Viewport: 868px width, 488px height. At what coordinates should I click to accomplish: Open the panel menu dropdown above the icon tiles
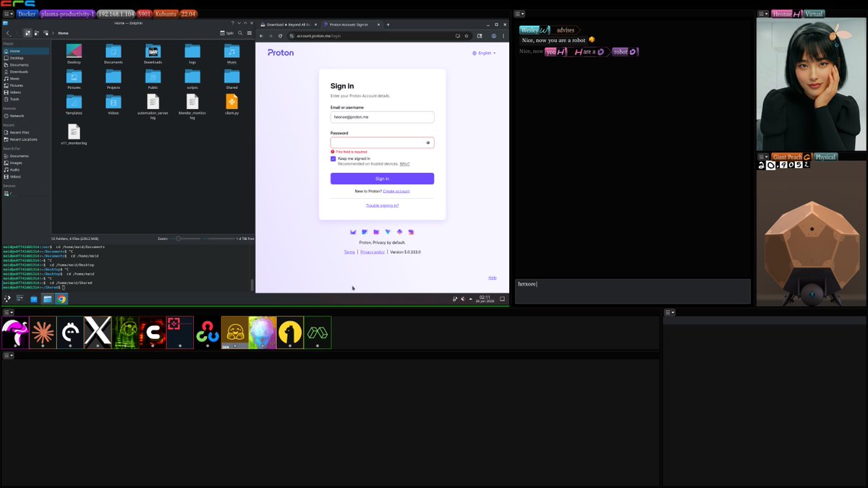[8, 312]
